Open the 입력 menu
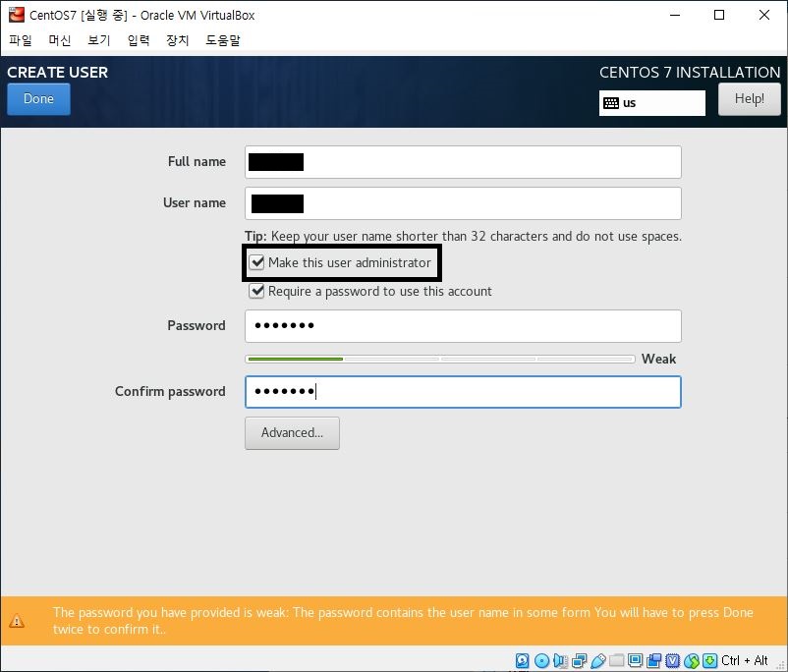The width and height of the screenshot is (788, 672). coord(139,40)
